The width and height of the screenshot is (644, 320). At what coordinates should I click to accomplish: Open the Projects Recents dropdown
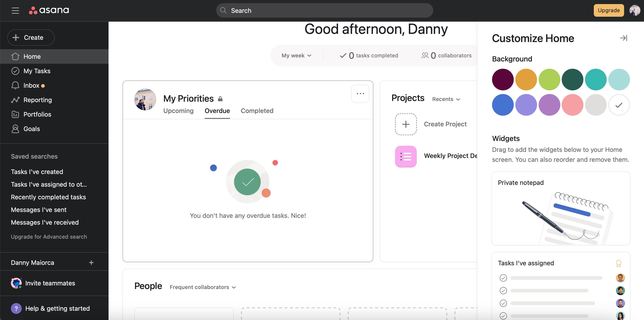click(446, 99)
